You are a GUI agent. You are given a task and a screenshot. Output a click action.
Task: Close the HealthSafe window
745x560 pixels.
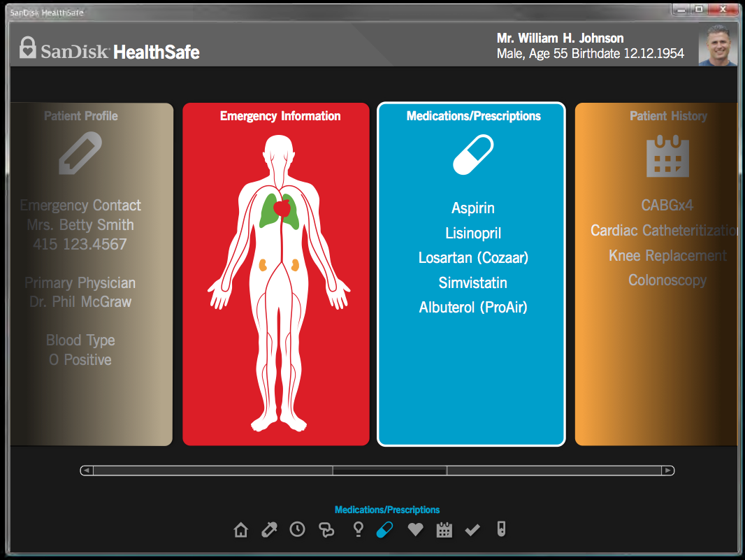[x=723, y=9]
